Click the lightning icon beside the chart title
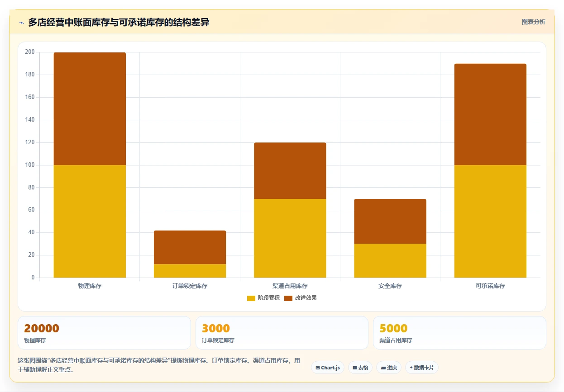The image size is (564, 392). point(22,23)
